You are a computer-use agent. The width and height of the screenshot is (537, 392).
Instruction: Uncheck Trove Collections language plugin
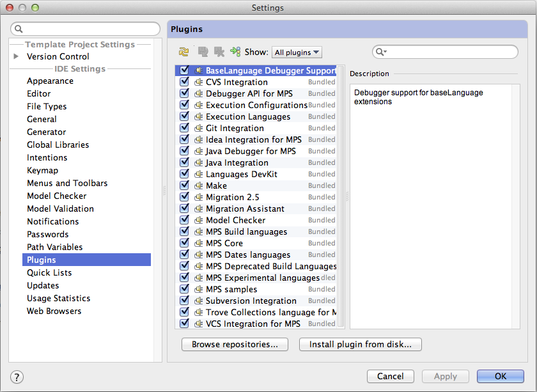click(x=184, y=312)
